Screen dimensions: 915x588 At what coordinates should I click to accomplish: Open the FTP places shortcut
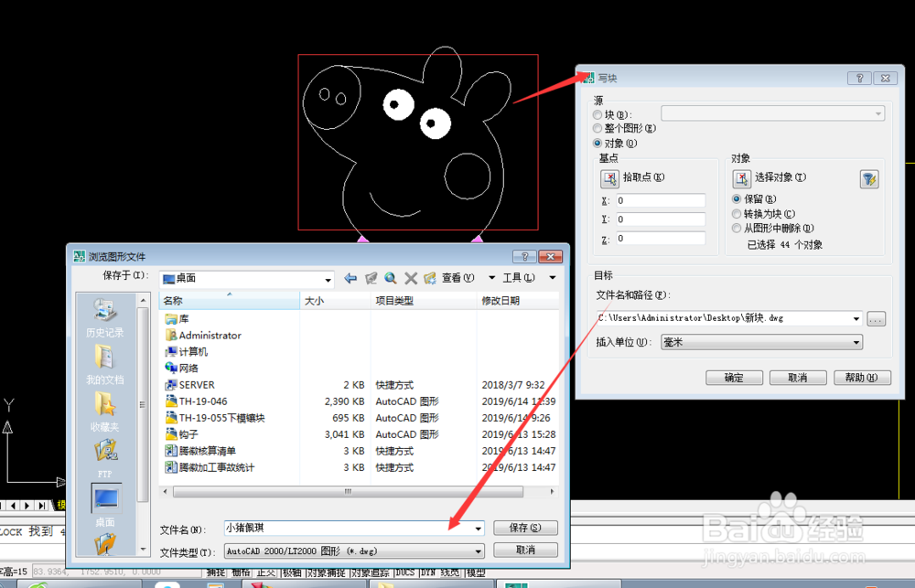click(x=104, y=458)
